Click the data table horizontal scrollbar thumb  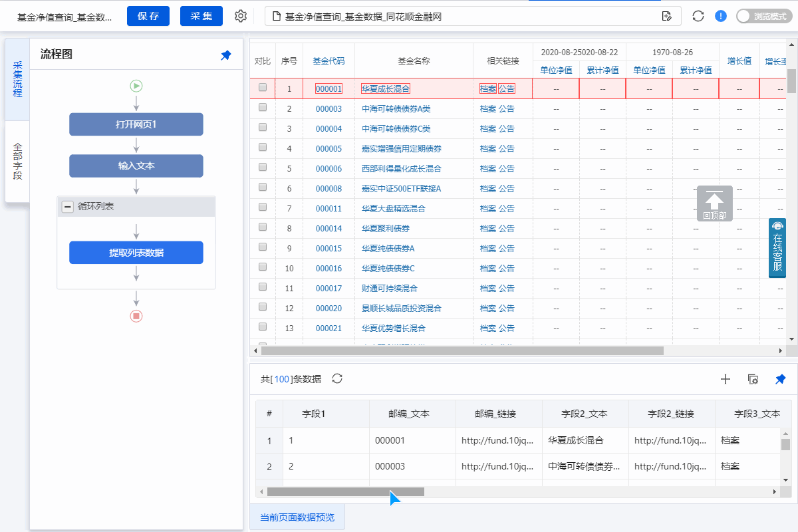click(x=345, y=491)
